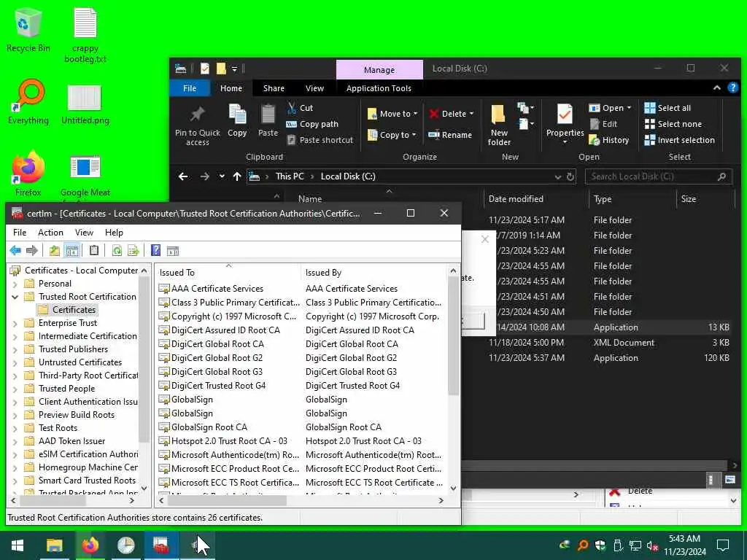
Task: Click the Paste icon in Explorer ribbon
Action: (268, 121)
